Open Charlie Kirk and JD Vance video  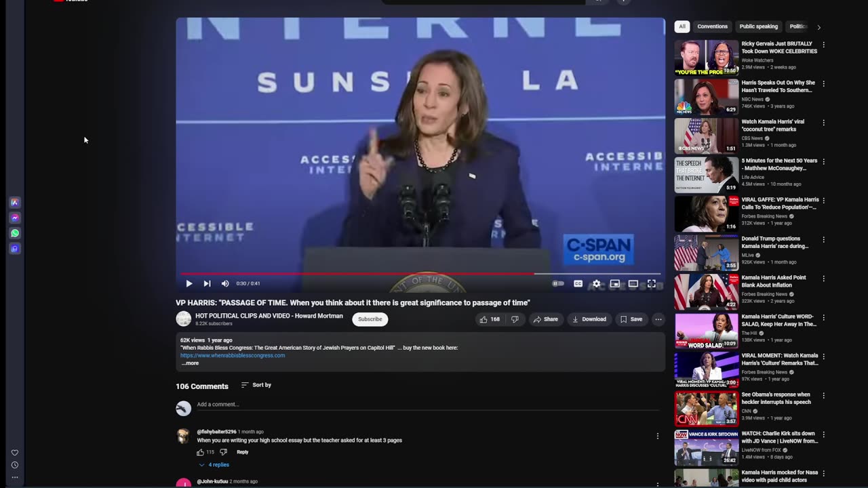click(x=706, y=447)
